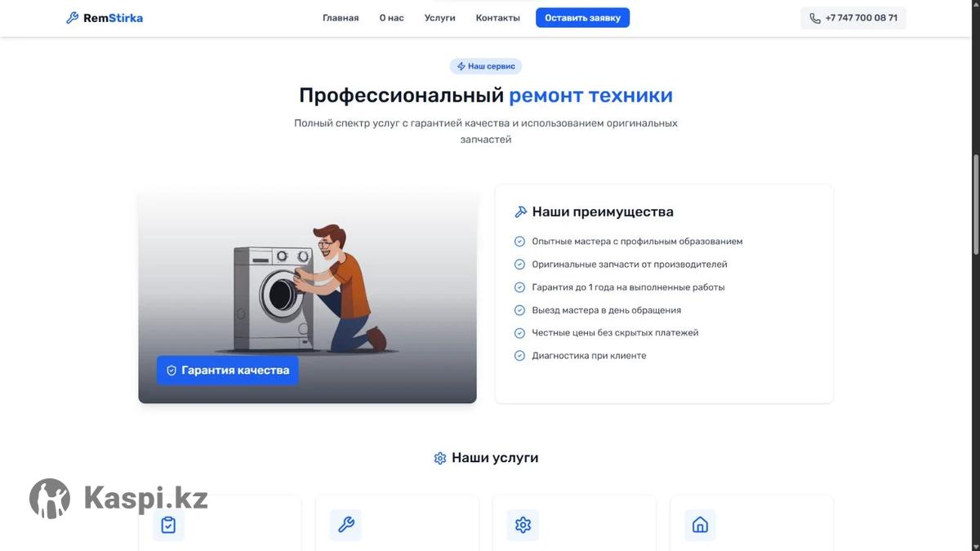Click the wrench icon next to Наши преимущества
Image resolution: width=980 pixels, height=551 pixels.
click(x=520, y=211)
